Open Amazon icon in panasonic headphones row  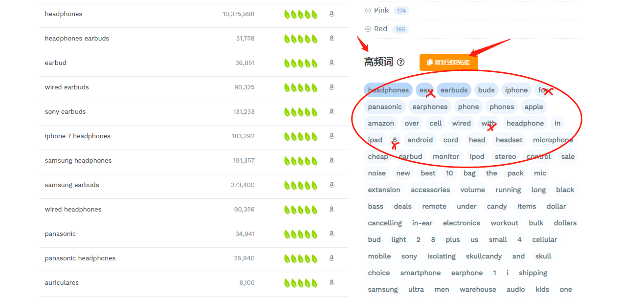(x=332, y=258)
